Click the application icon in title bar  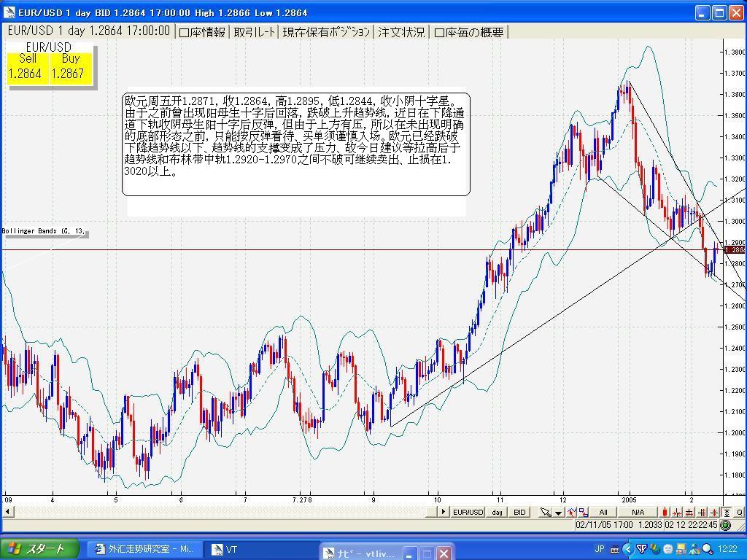[x=9, y=12]
